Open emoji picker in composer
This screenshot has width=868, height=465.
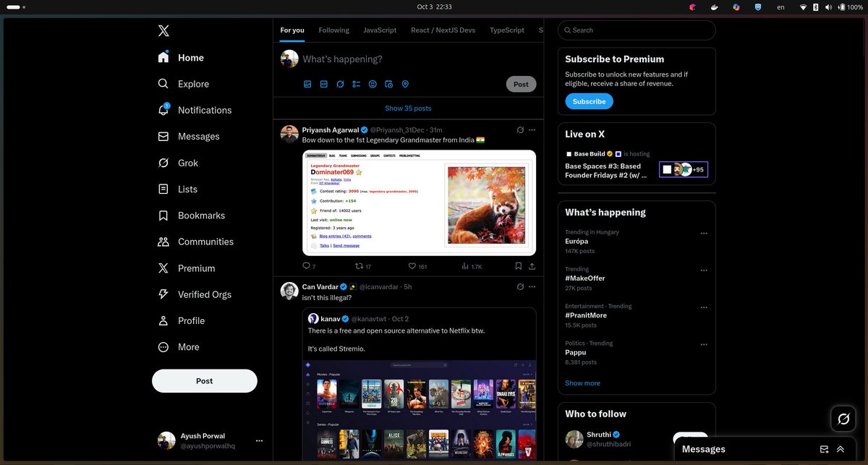tap(373, 84)
